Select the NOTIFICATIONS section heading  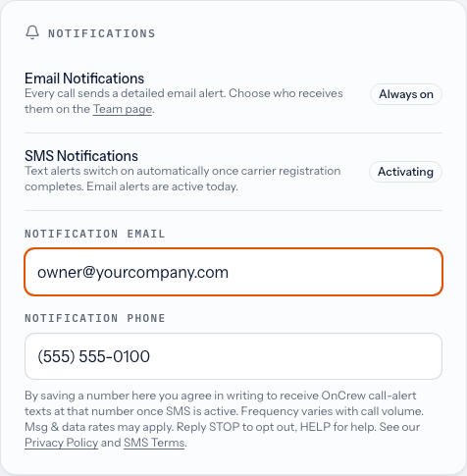point(102,33)
